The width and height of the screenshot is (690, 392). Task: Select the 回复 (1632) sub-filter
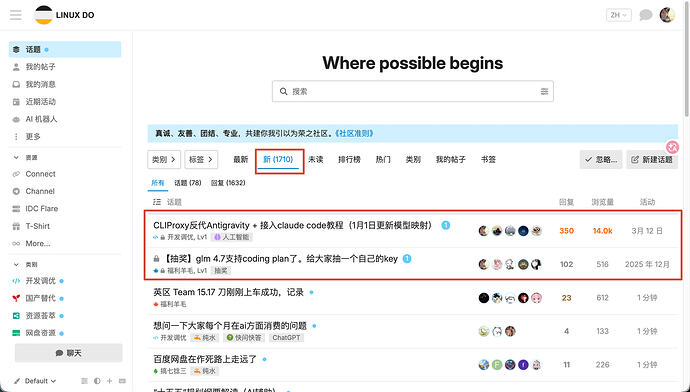[x=228, y=183]
